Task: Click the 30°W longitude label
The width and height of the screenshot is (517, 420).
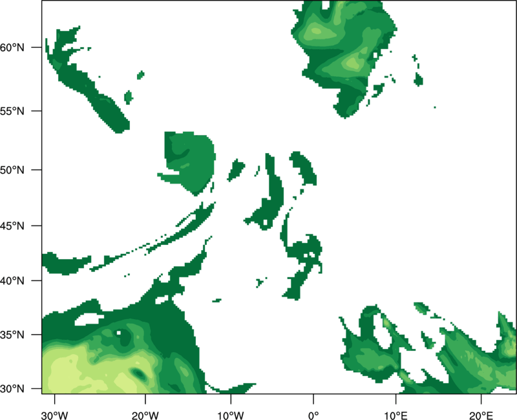Action: 54,415
